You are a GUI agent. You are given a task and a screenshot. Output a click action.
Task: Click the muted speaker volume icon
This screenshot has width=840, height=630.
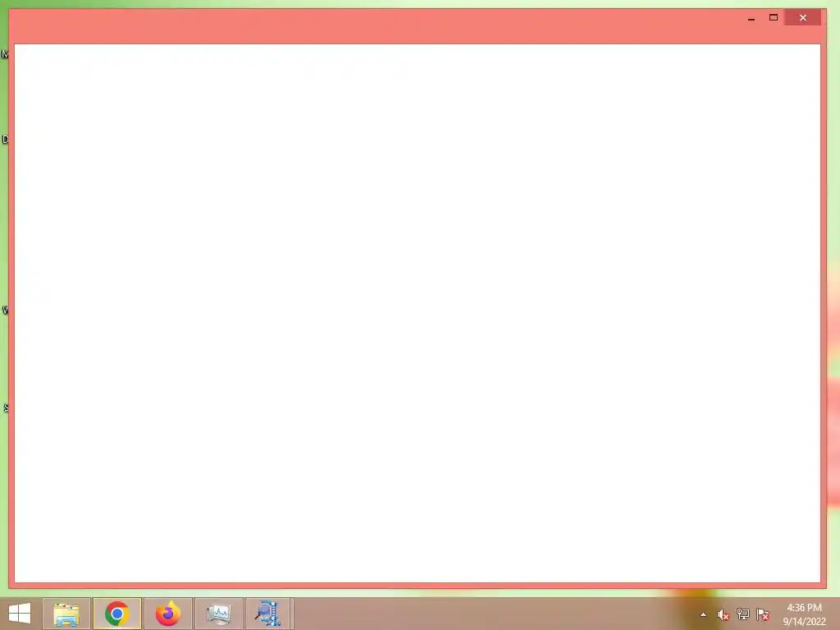[x=723, y=614]
